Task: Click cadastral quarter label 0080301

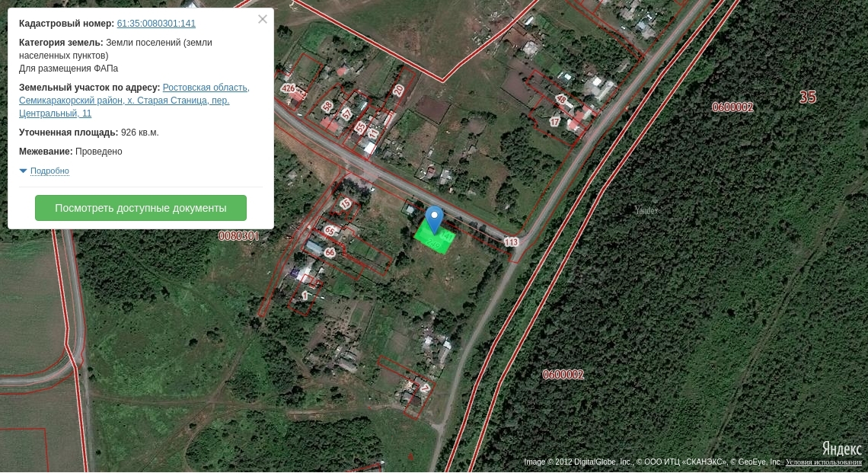Action: coord(238,236)
